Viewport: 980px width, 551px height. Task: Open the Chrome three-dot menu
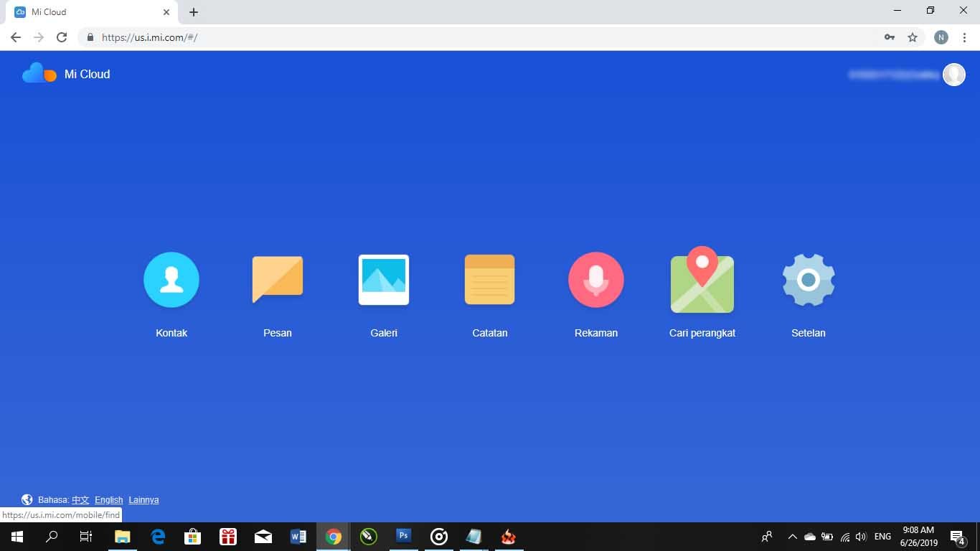coord(964,37)
